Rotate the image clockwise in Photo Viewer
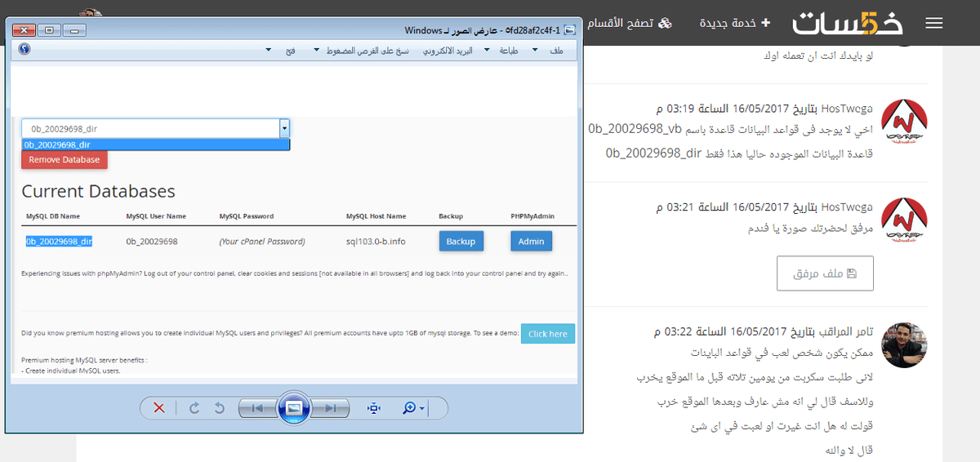 194,408
